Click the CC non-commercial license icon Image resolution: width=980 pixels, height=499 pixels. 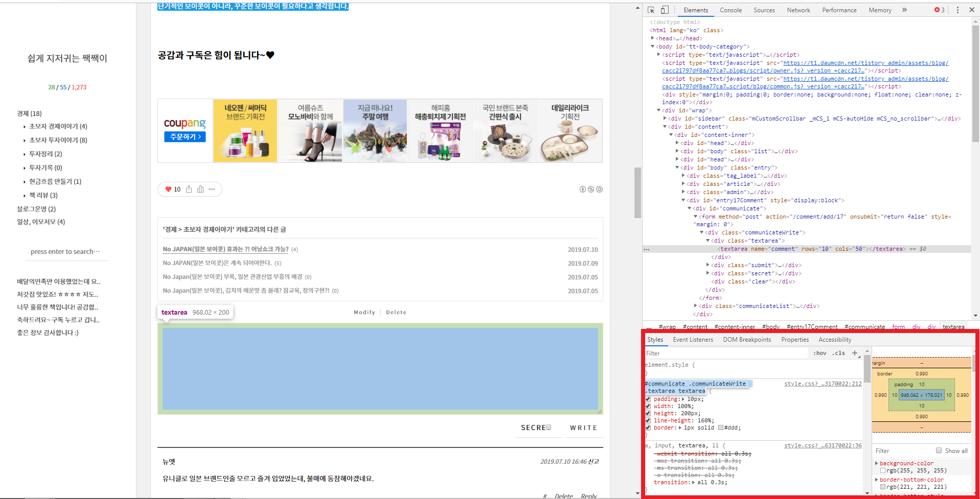(x=591, y=189)
